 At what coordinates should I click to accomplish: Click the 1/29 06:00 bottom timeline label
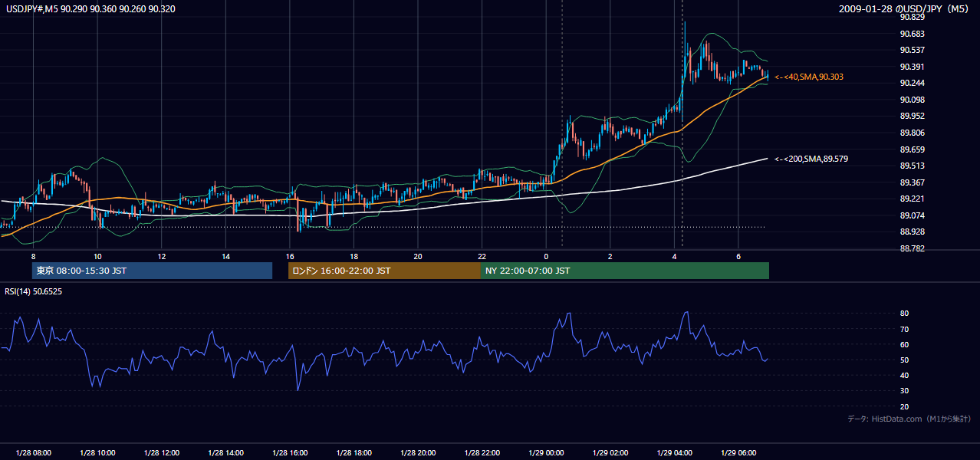tap(738, 452)
